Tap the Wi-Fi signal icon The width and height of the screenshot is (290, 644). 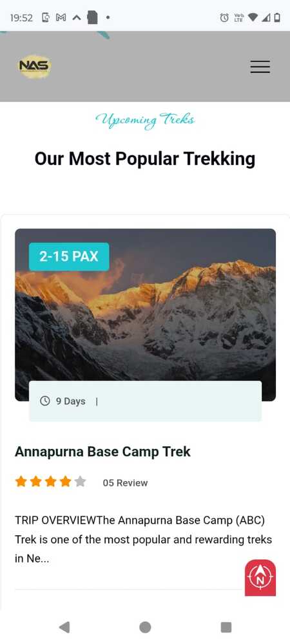253,17
